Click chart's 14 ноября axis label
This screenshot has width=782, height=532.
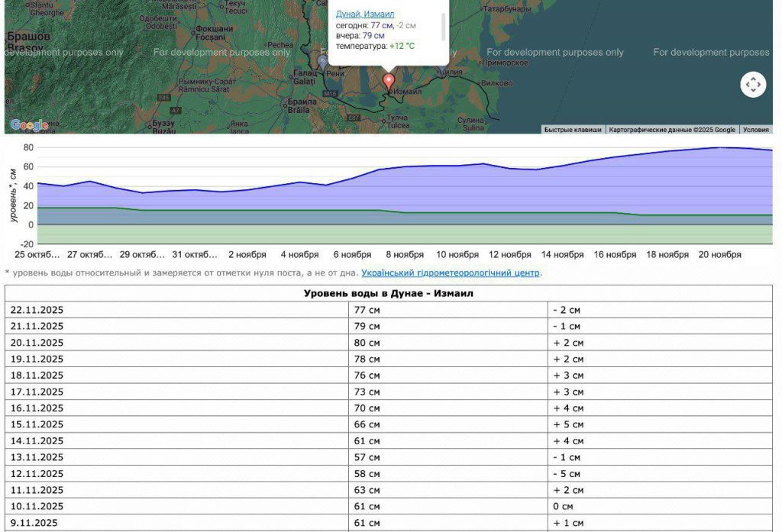(x=563, y=255)
